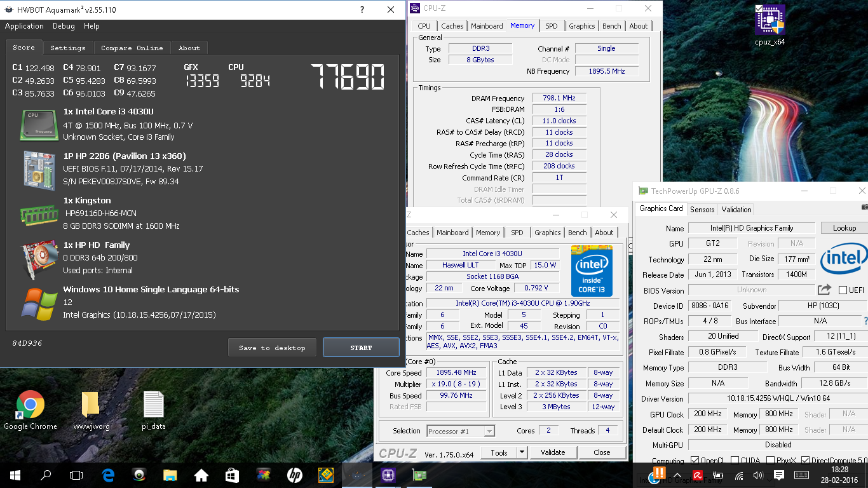This screenshot has width=868, height=488.
Task: Click the DRAM Frequency 798.1 MHz field
Action: click(559, 98)
